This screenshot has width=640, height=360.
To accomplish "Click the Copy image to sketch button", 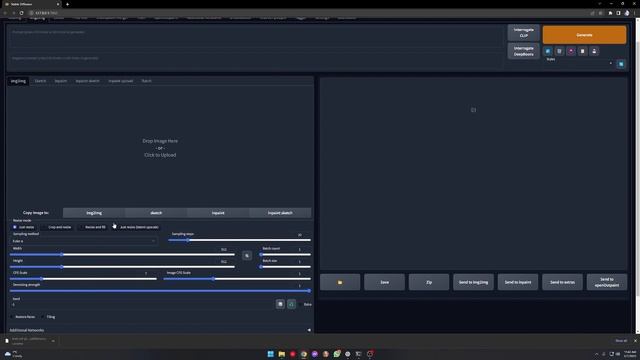I will [156, 213].
